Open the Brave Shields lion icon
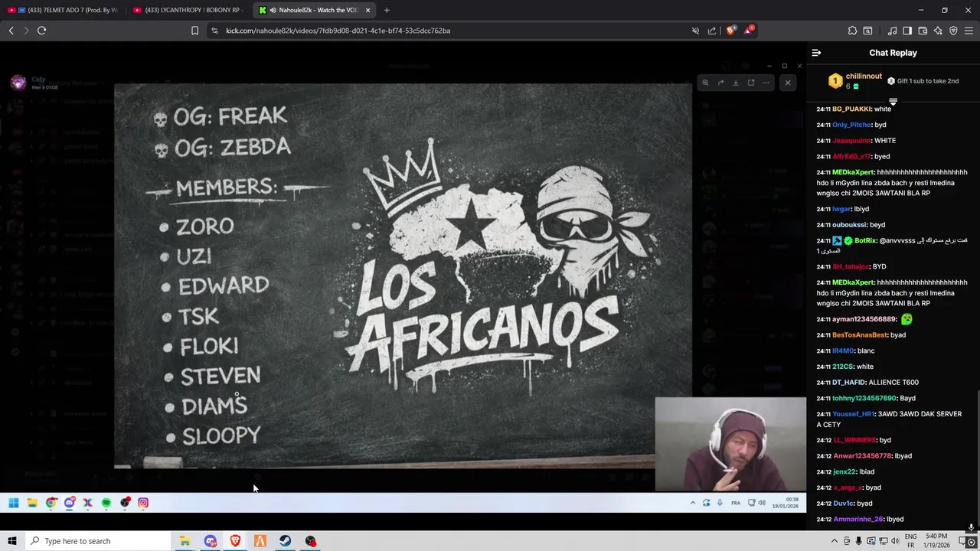This screenshot has height=551, width=980. click(x=730, y=31)
